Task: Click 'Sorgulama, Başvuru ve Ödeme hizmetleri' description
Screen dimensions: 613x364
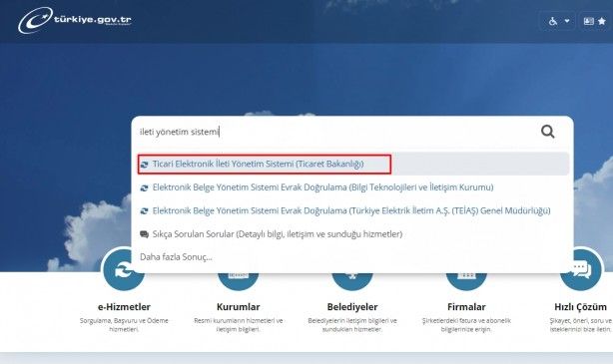Action: [x=124, y=325]
